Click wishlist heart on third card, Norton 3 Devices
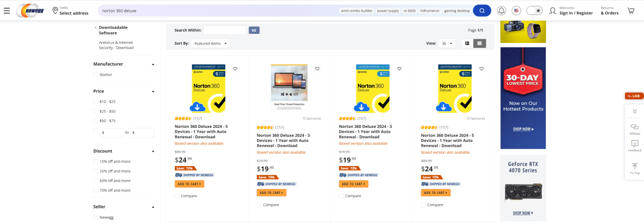The width and height of the screenshot is (644, 224). pos(399,69)
